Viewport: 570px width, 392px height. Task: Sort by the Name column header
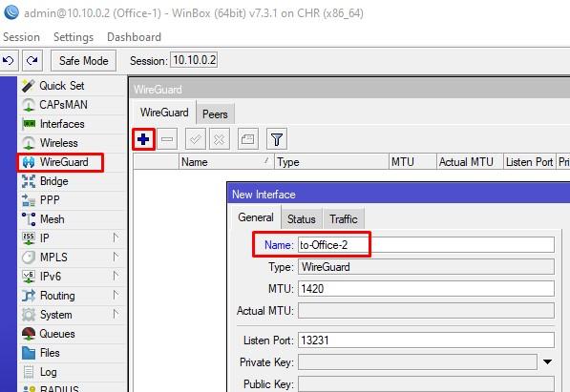coord(226,162)
